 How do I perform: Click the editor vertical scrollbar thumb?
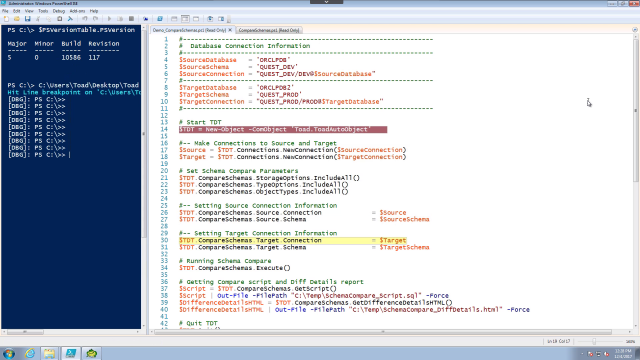636,110
